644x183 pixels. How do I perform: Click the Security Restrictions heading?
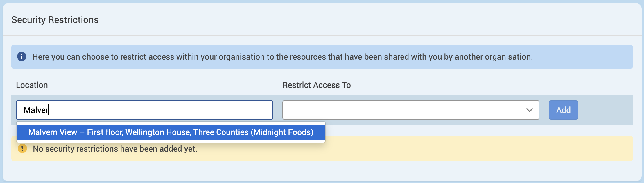(55, 20)
